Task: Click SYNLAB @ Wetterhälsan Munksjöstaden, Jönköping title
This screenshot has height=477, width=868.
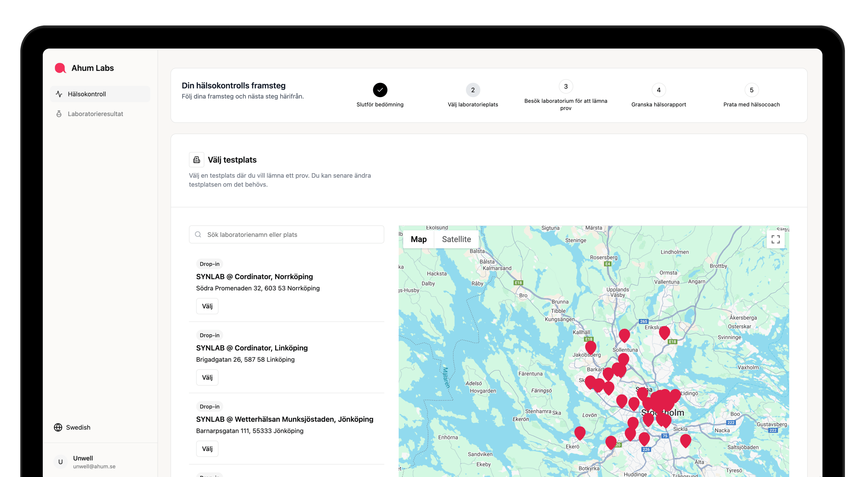Action: point(285,420)
